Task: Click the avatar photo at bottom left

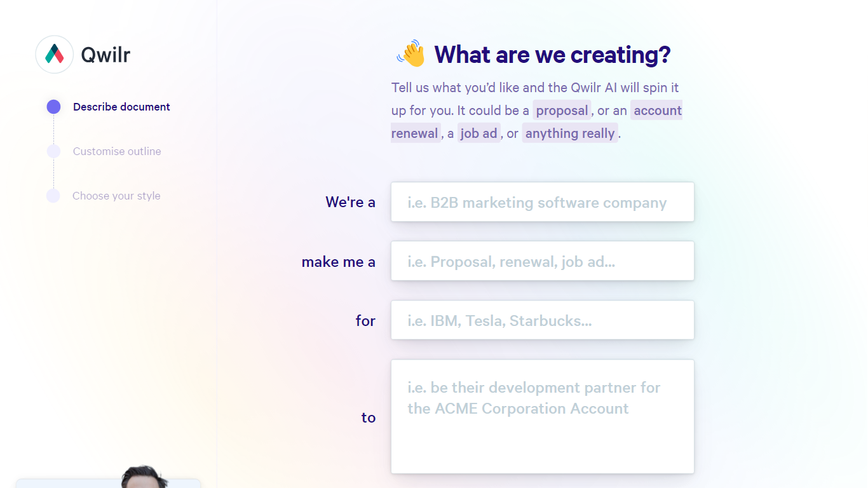Action: (x=144, y=478)
